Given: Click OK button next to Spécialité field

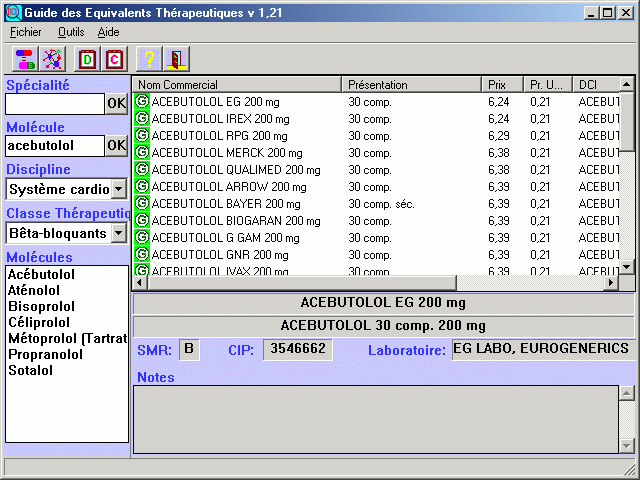Looking at the screenshot, I should pos(117,104).
